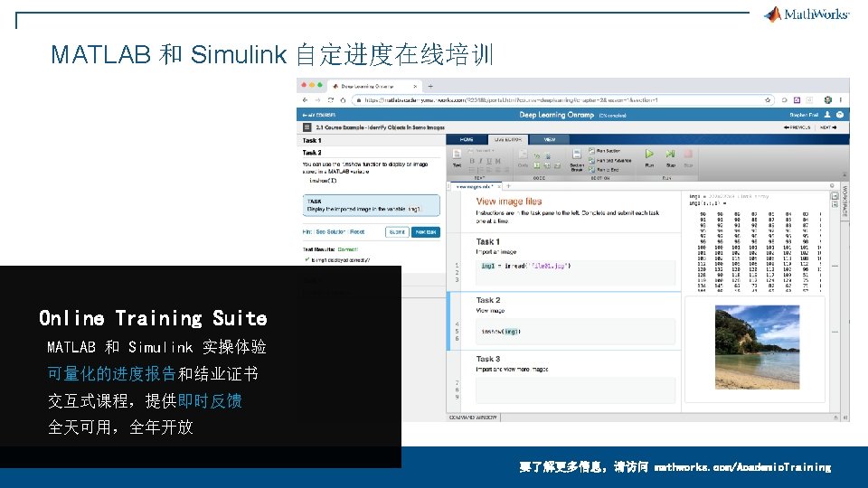Open the WORKSPACE side panel tab

pos(844,202)
